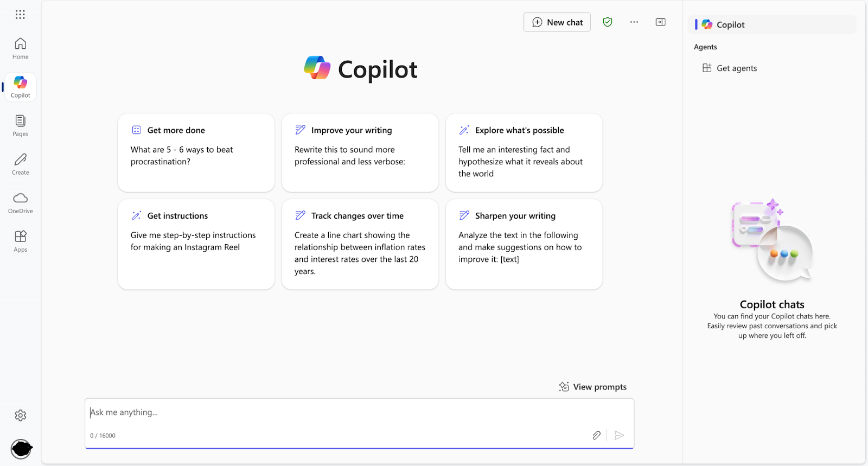Select the Track changes over time card
Image resolution: width=868 pixels, height=466 pixels.
click(360, 244)
